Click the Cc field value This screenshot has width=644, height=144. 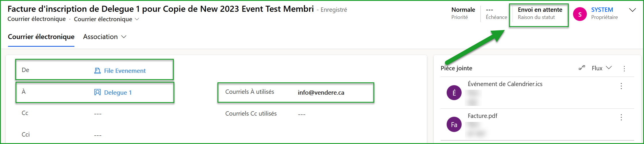click(98, 114)
